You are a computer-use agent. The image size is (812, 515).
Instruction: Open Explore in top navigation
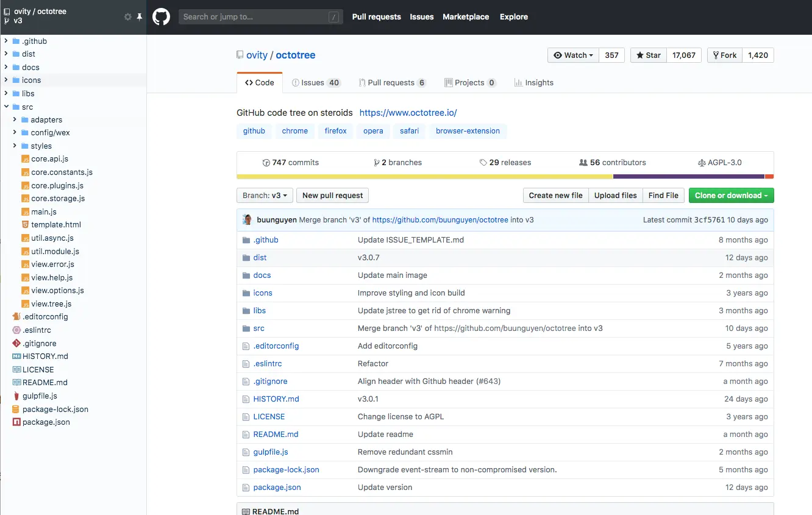pyautogui.click(x=514, y=17)
